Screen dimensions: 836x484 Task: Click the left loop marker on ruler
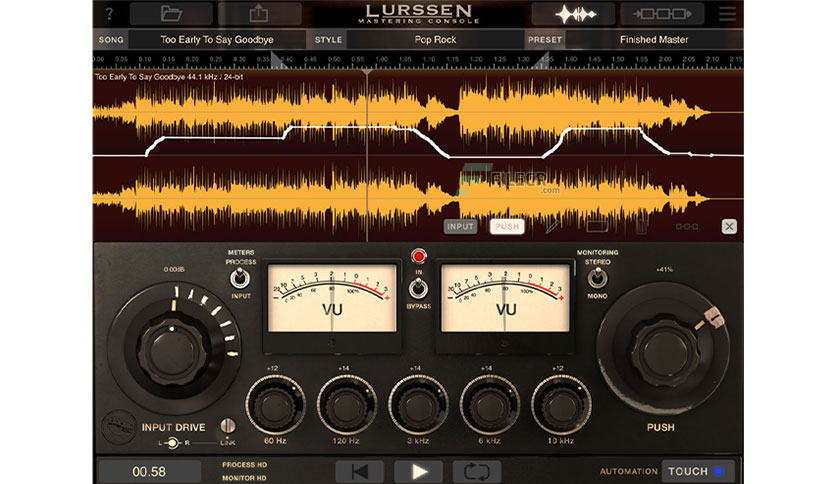pyautogui.click(x=278, y=60)
